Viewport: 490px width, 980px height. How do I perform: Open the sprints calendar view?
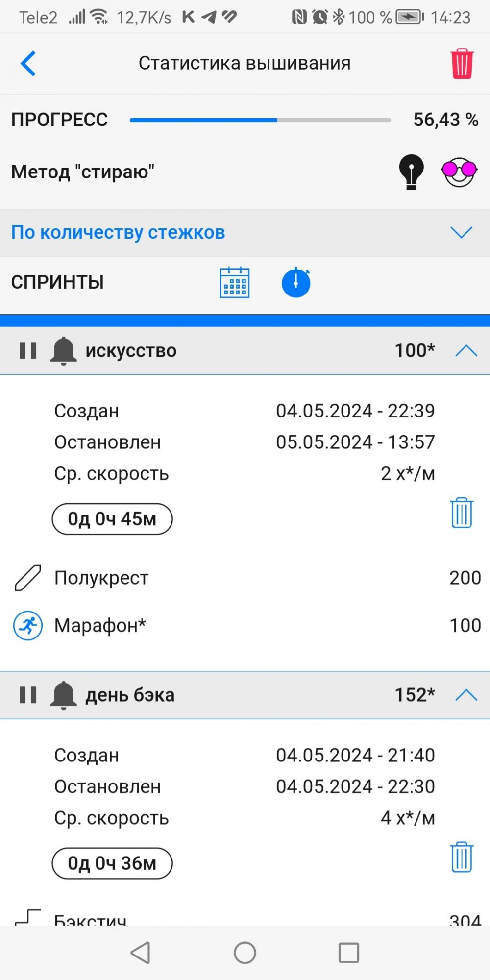(235, 283)
